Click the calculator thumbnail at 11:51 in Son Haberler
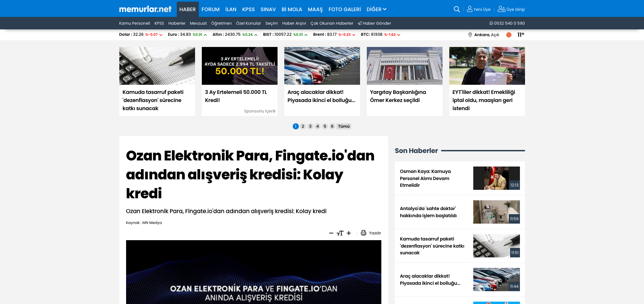The width and height of the screenshot is (644, 304). click(497, 246)
